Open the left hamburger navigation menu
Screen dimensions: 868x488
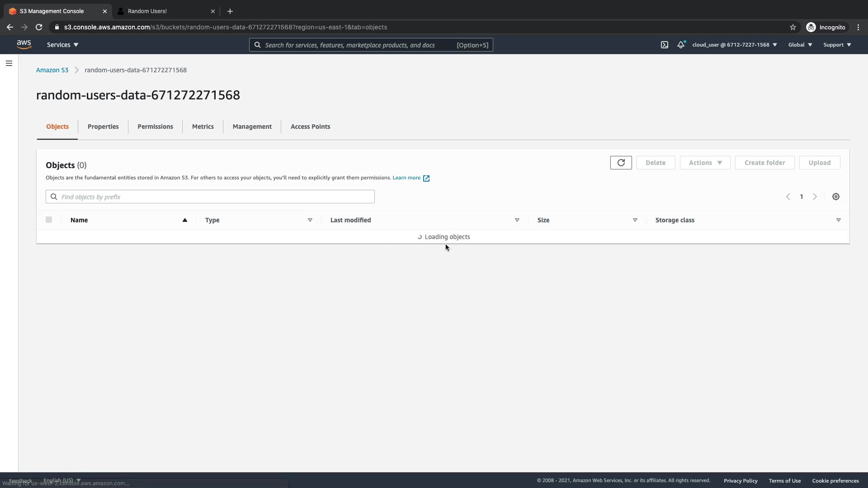pyautogui.click(x=9, y=63)
